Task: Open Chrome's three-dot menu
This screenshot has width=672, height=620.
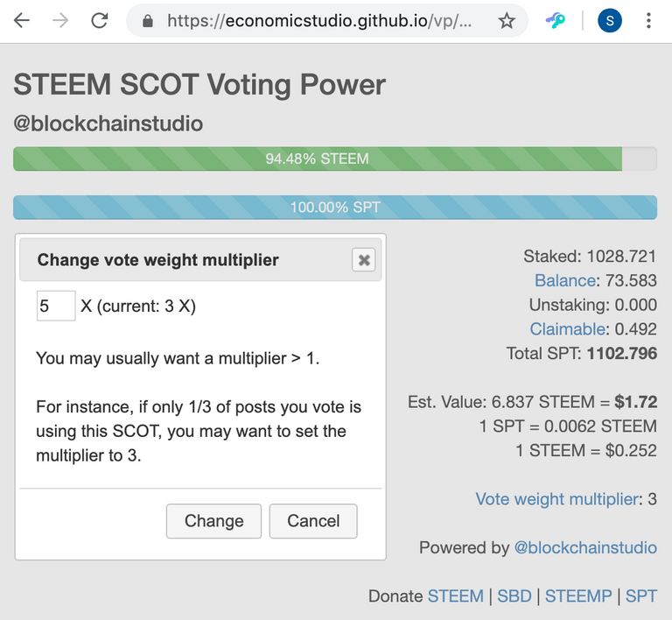Action: point(648,21)
